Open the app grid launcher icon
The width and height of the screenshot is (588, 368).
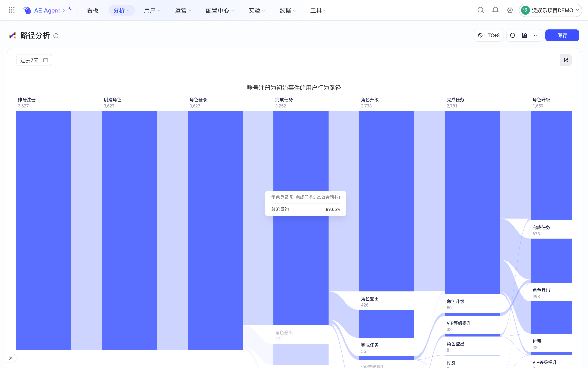pyautogui.click(x=12, y=10)
